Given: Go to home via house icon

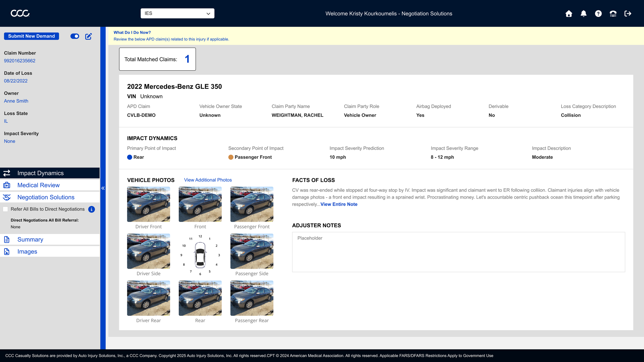Looking at the screenshot, I should [569, 13].
